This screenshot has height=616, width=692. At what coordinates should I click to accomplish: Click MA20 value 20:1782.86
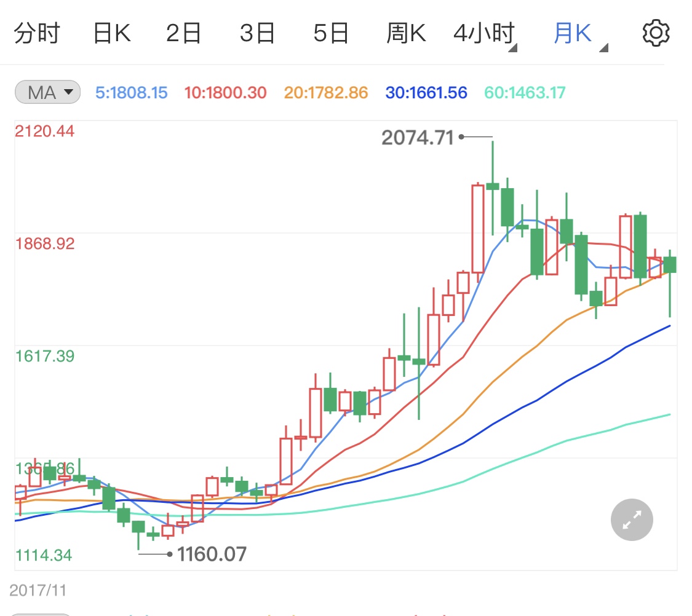[325, 93]
